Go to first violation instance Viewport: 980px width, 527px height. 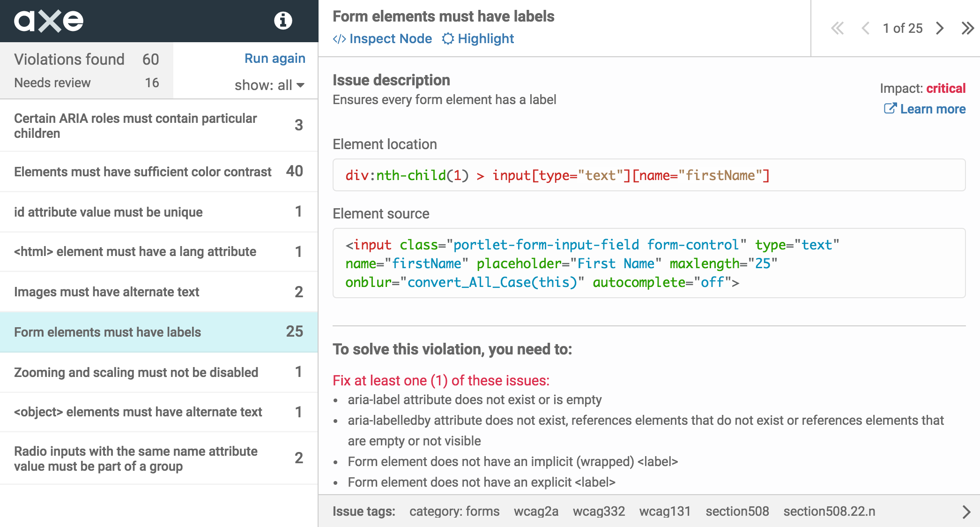coord(837,28)
